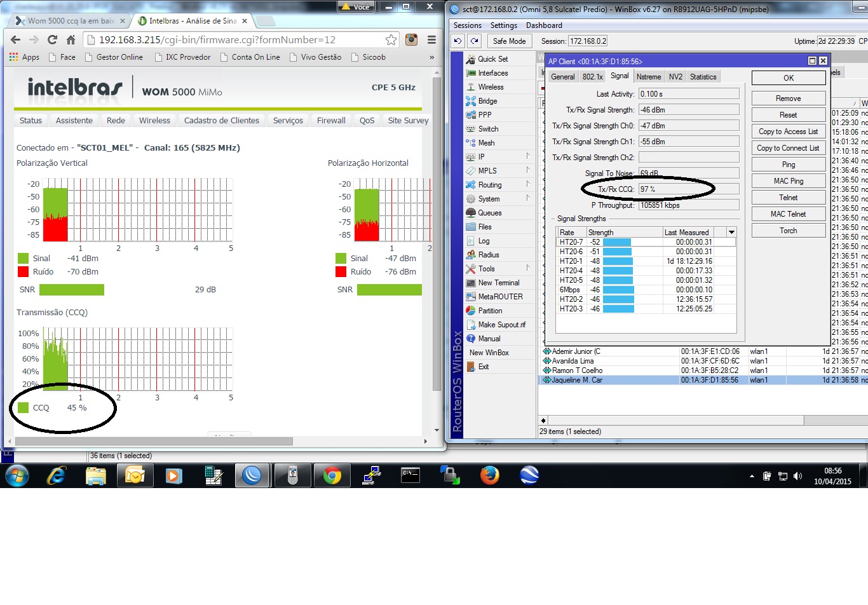Viewport: 868px width, 605px height.
Task: Click OK in AP Client dialog
Action: [789, 78]
